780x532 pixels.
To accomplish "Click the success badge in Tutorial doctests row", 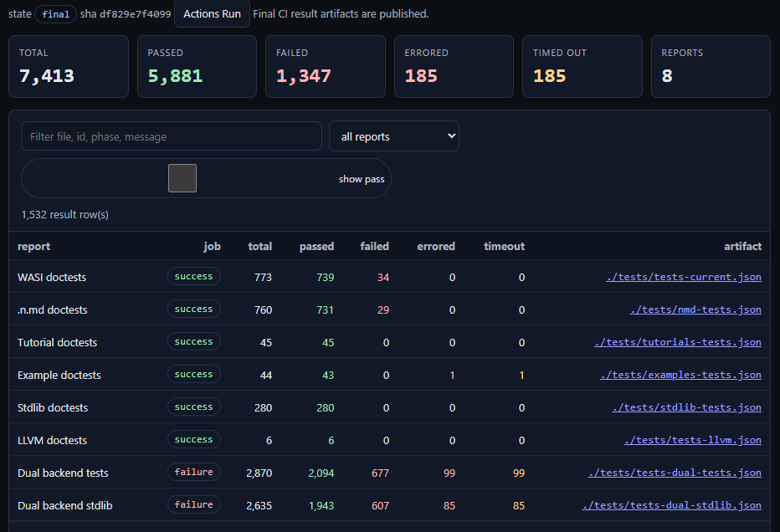I will [x=194, y=341].
